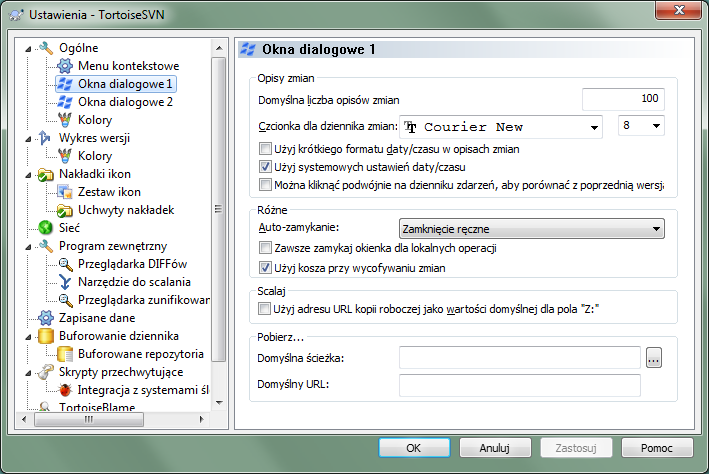The height and width of the screenshot is (474, 709).
Task: Uncheck Użyj kosza przy wycofywaniu zmian
Action: [x=265, y=268]
